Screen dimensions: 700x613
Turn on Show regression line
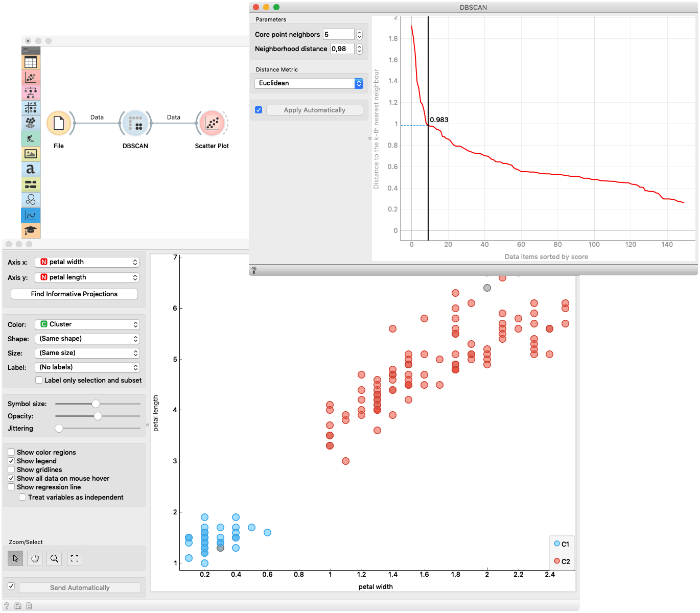coord(11,487)
